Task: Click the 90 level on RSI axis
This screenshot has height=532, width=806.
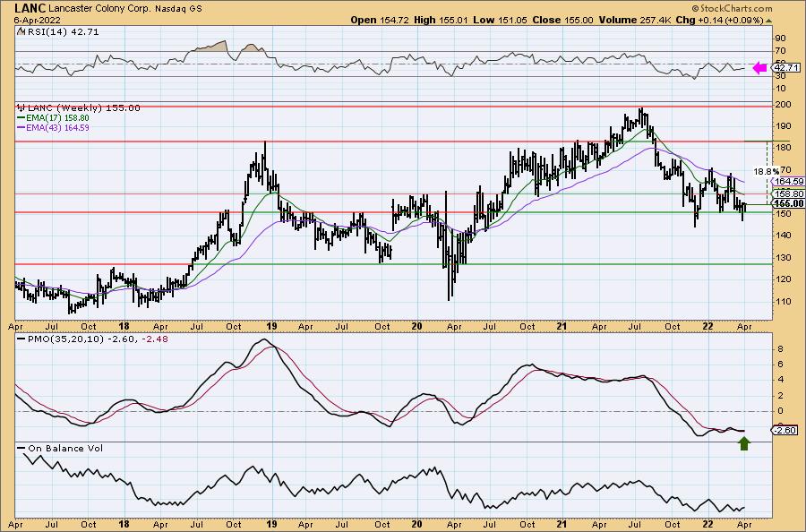Action: [780, 39]
